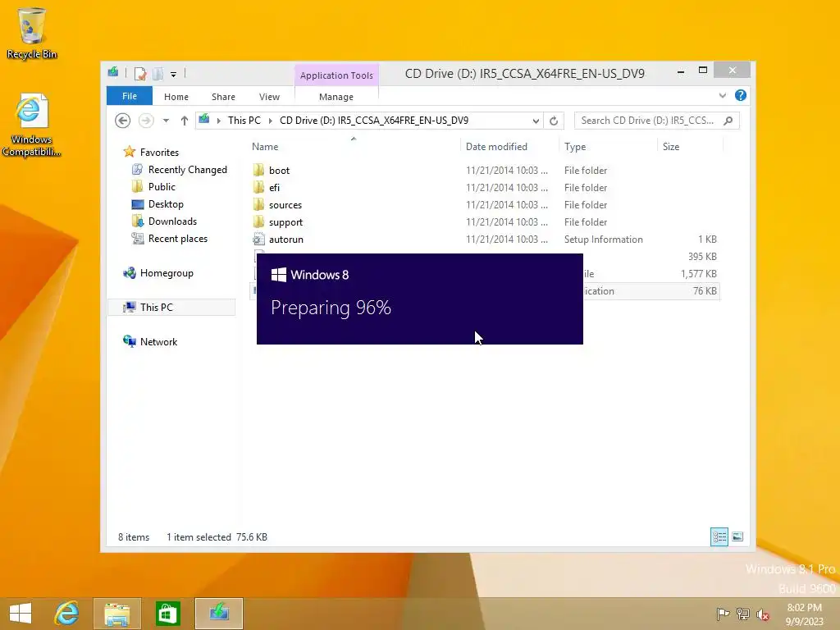Click the Windows Setup taskbar button
This screenshot has width=840, height=630.
(x=218, y=614)
